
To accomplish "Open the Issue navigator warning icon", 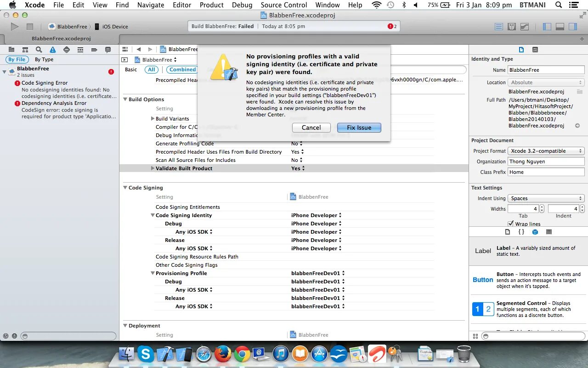I will [53, 50].
